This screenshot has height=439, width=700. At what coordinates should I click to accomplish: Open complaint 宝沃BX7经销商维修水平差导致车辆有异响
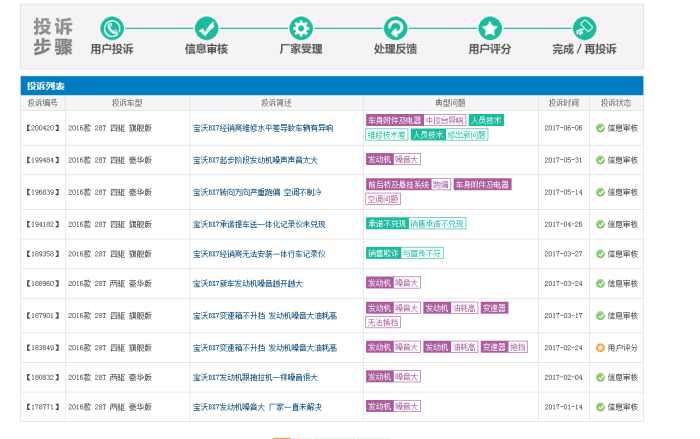coord(263,128)
